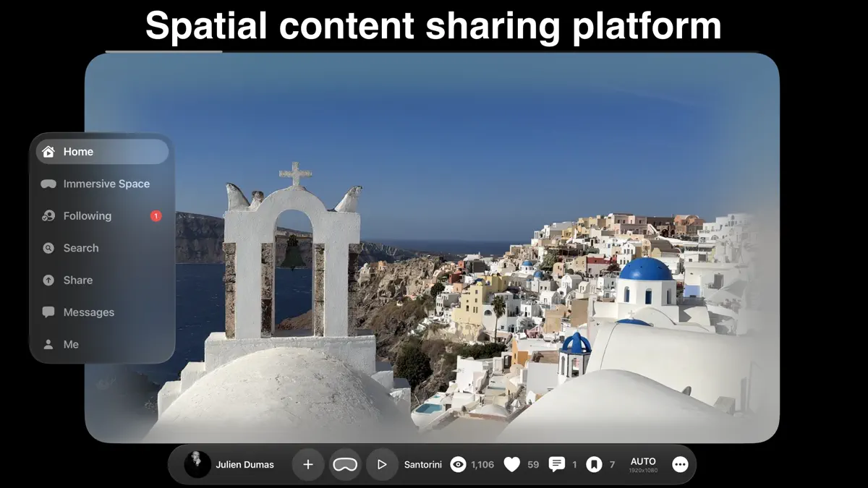Click the Following headset icon in sidebar
The height and width of the screenshot is (488, 868).
tap(48, 215)
